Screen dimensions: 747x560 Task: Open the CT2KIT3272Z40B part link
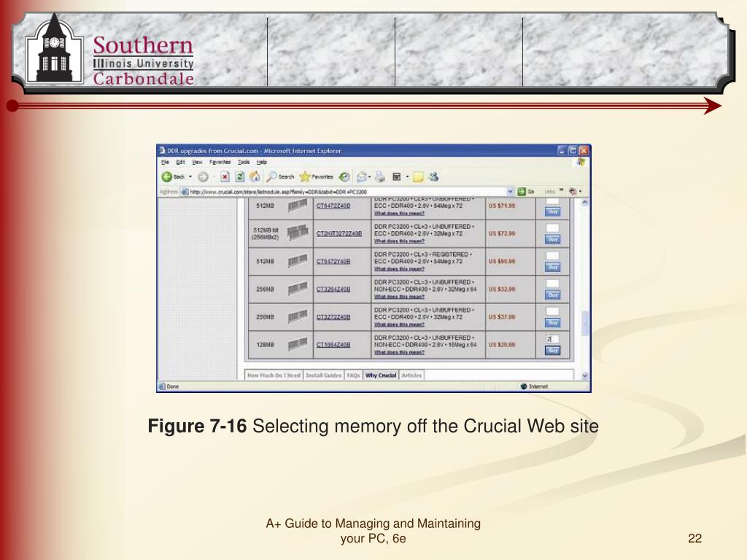tap(338, 233)
